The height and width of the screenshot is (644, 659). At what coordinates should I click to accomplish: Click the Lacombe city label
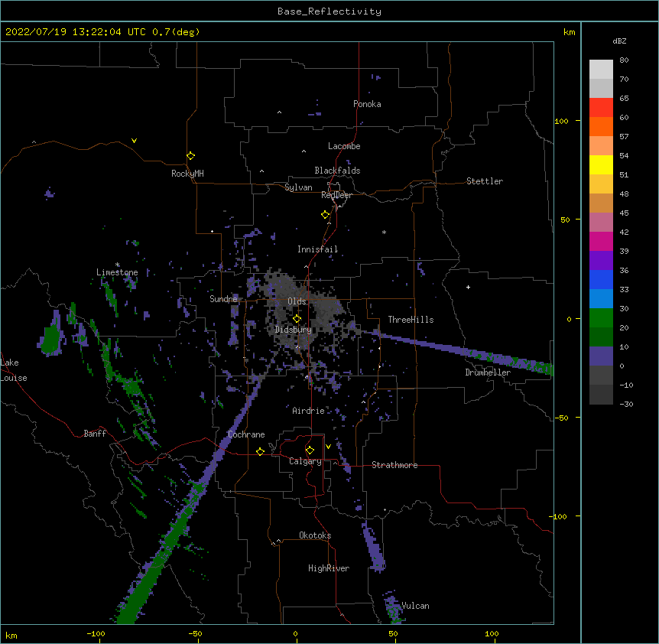tap(344, 146)
